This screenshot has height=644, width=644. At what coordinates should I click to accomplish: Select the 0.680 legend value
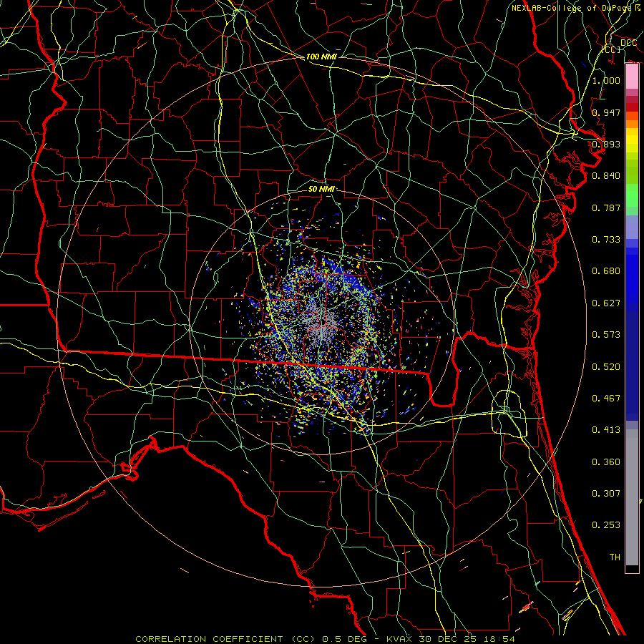point(606,270)
